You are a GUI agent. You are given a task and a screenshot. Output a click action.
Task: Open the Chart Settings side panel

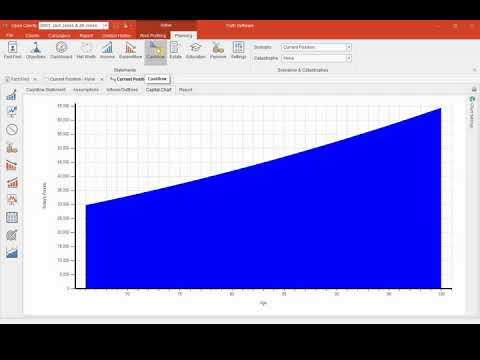[x=472, y=112]
